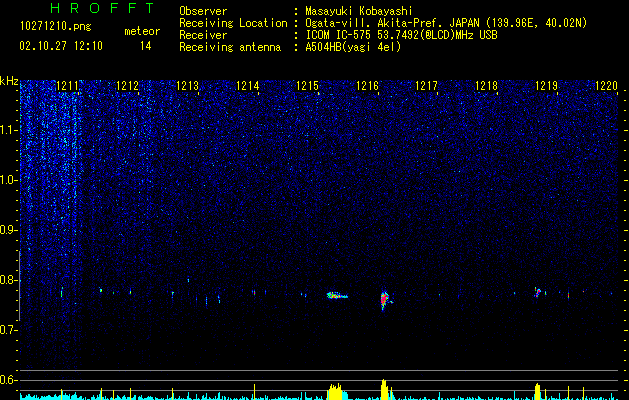This screenshot has height=400, width=629.
Task: Click the 1211 time marker
Action: tap(67, 86)
